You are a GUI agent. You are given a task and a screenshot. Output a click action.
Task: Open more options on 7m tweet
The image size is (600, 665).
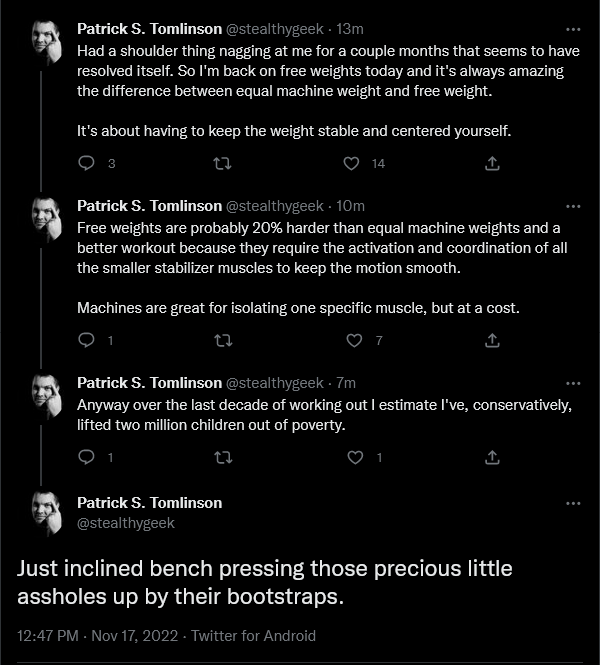pos(573,383)
